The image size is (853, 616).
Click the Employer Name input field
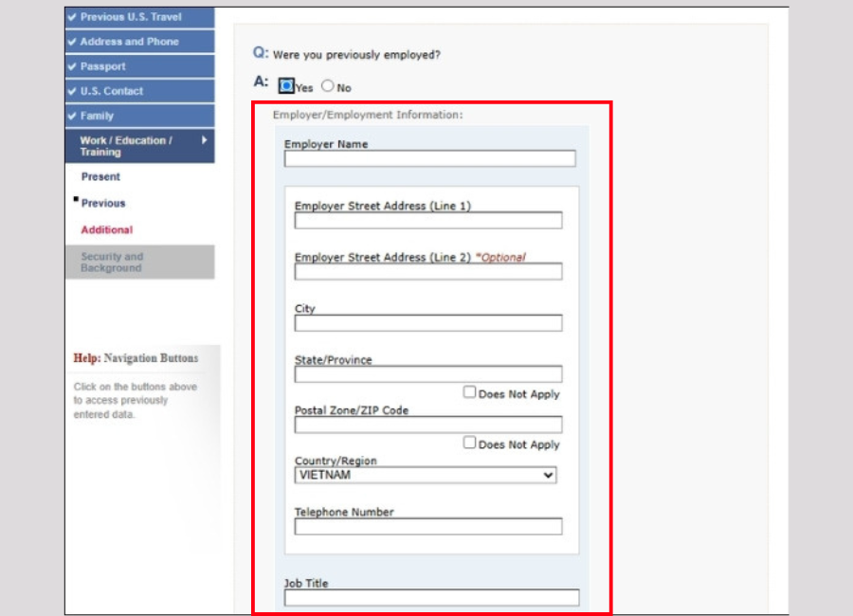(429, 158)
